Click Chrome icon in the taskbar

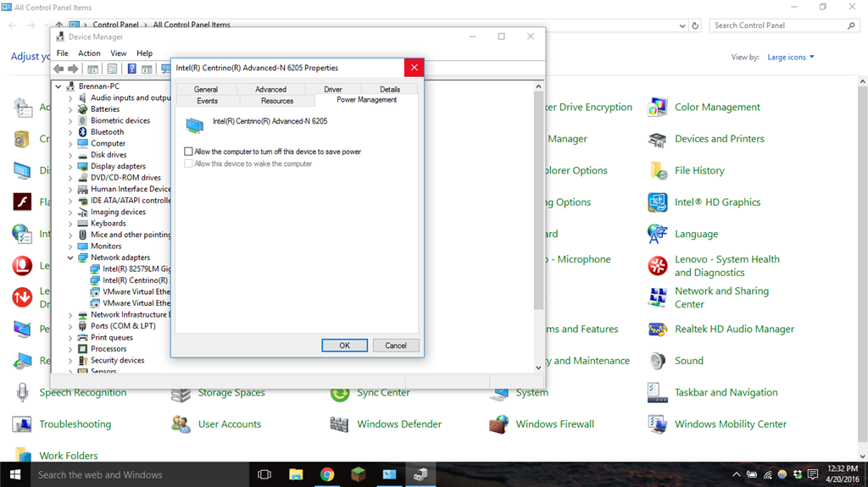point(327,474)
